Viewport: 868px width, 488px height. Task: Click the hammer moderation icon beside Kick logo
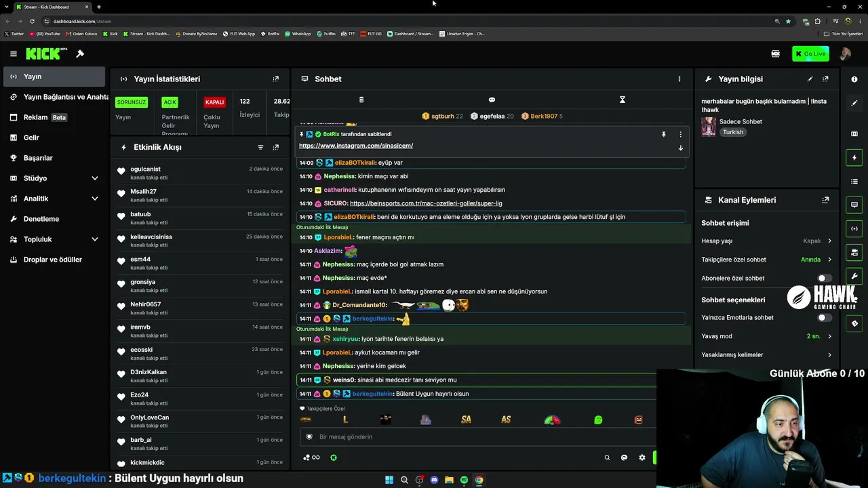(80, 54)
